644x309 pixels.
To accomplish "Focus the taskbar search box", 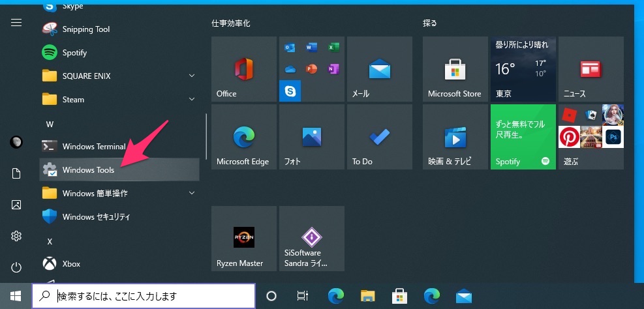I will (144, 296).
